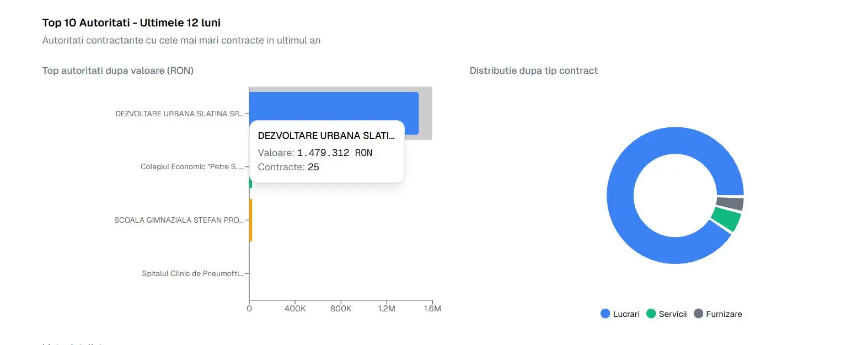Click the SCOALA GIMNAZIALA STEFAN PRO axis label

tap(179, 220)
